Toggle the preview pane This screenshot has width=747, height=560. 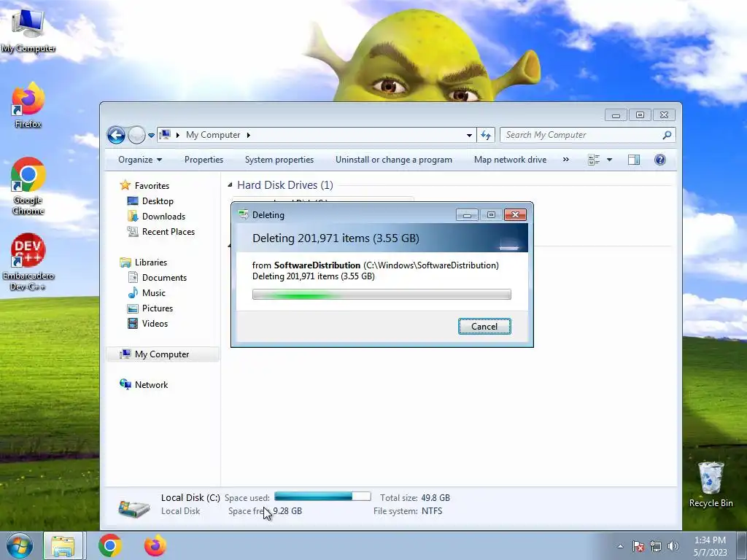(x=634, y=160)
